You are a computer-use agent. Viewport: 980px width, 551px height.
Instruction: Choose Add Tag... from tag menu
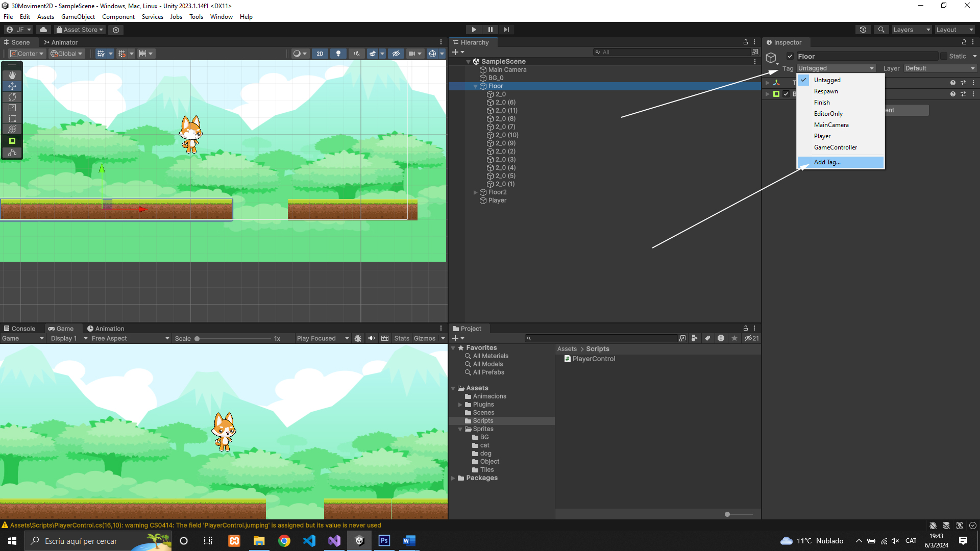827,162
